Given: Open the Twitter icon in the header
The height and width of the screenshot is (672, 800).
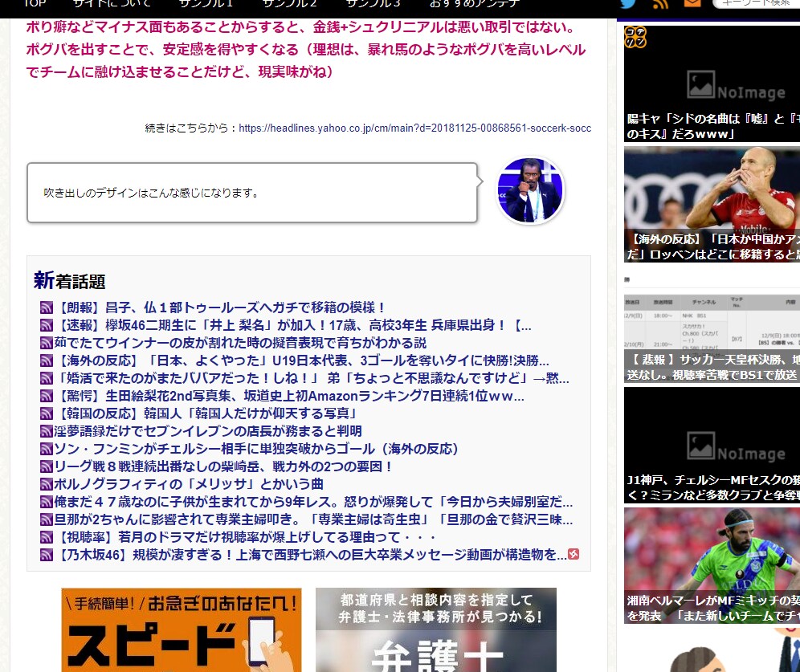Looking at the screenshot, I should tap(627, 4).
